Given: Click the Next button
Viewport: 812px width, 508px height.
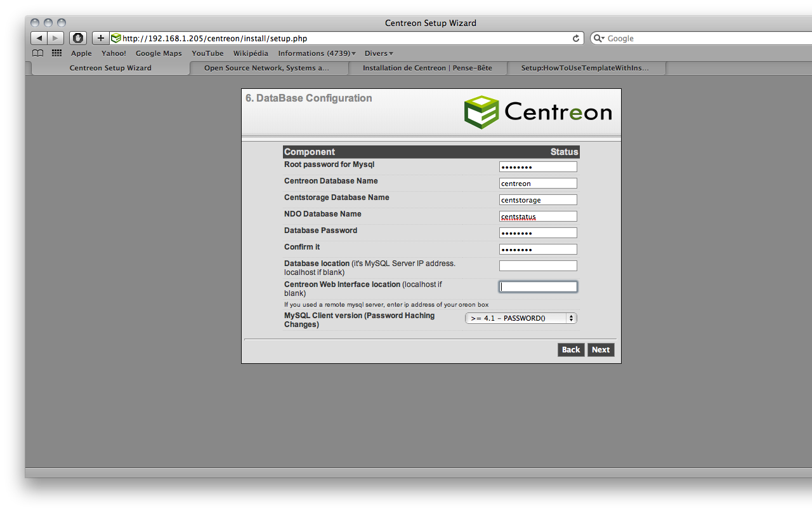Looking at the screenshot, I should 601,350.
